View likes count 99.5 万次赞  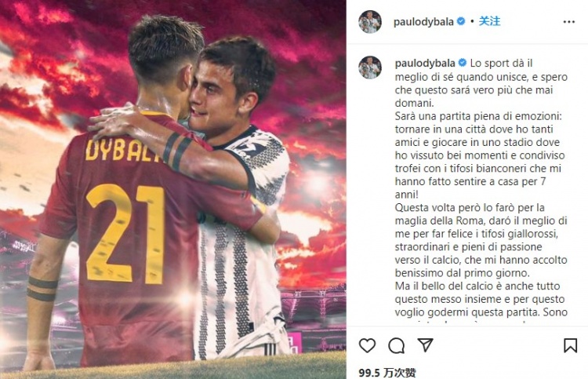coord(387,373)
